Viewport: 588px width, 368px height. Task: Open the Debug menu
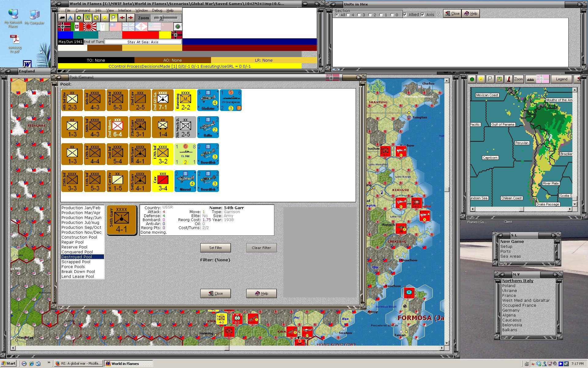click(x=157, y=10)
